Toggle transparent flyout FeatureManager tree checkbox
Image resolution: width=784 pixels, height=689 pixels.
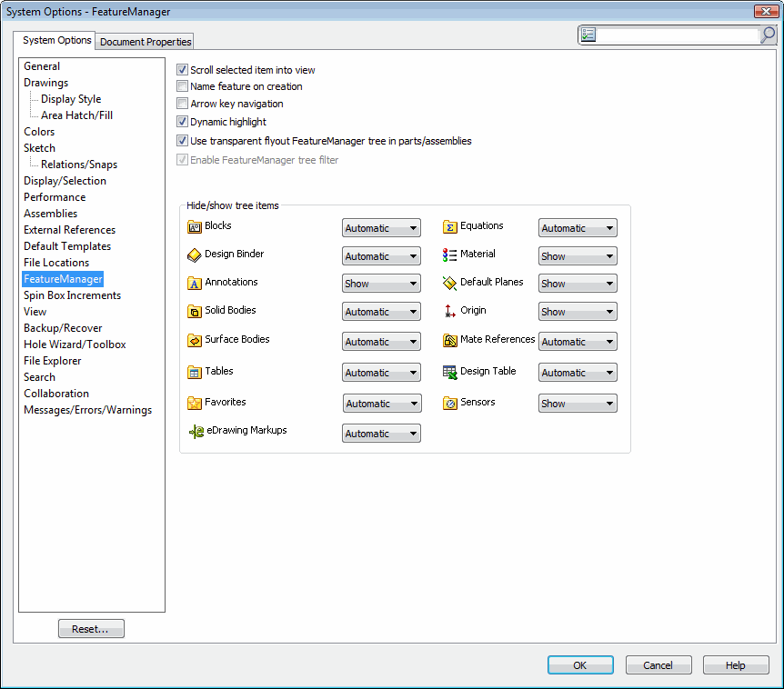pyautogui.click(x=182, y=140)
